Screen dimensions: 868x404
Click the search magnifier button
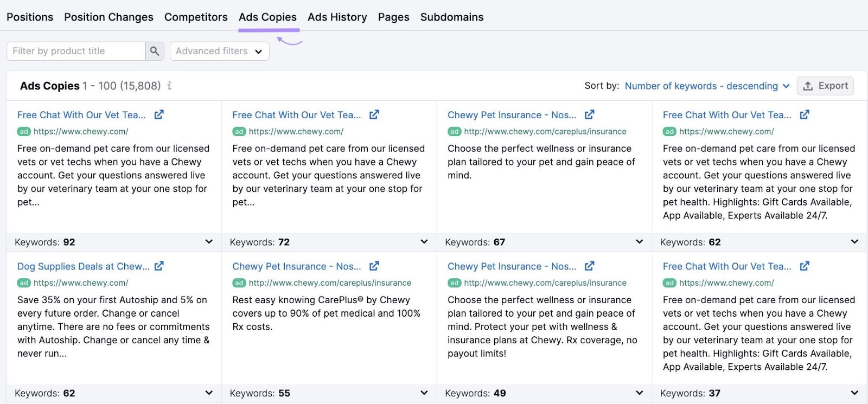pyautogui.click(x=154, y=51)
